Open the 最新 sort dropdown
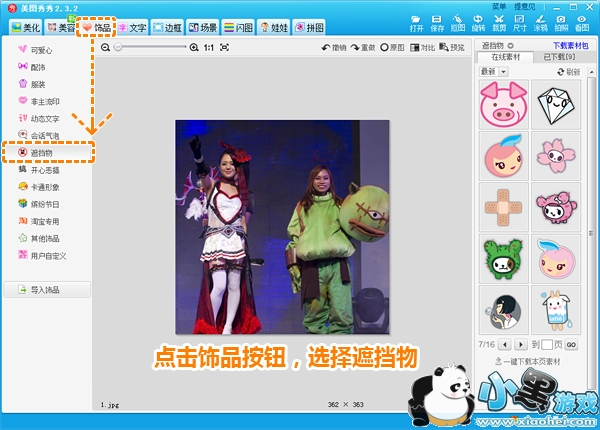Screen dimensions: 600x430 (493, 72)
